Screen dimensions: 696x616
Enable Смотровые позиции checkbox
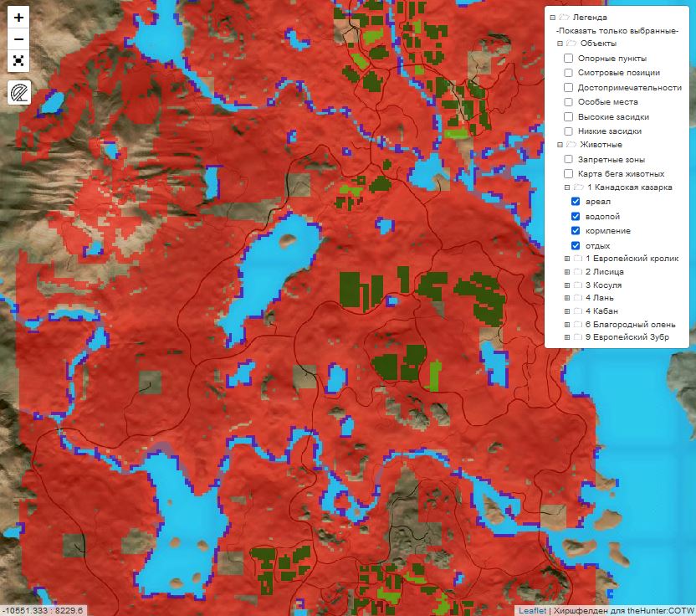click(x=568, y=72)
